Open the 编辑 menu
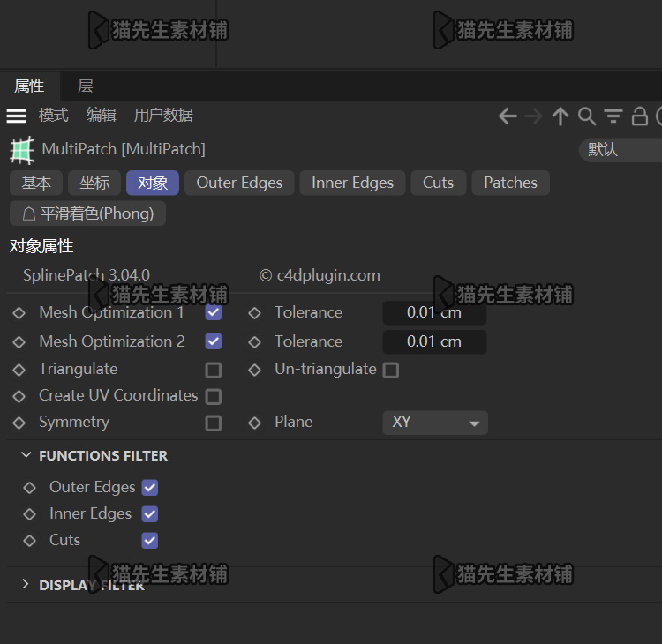 pyautogui.click(x=102, y=116)
